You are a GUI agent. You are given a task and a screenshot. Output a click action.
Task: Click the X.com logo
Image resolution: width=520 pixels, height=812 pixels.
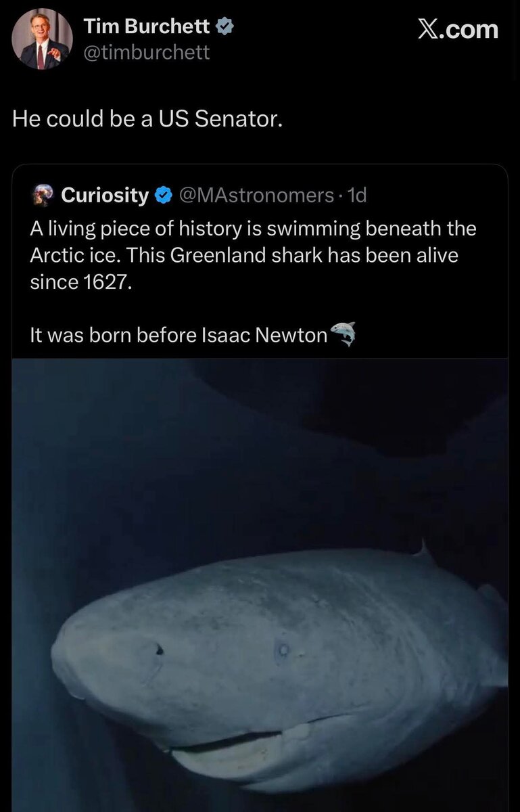click(x=457, y=29)
